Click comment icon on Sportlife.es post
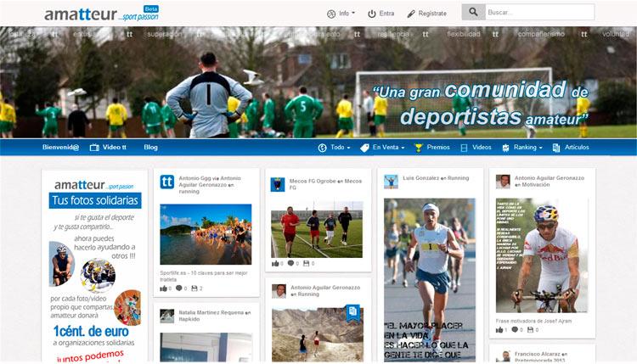The width and height of the screenshot is (637, 364). click(x=178, y=288)
